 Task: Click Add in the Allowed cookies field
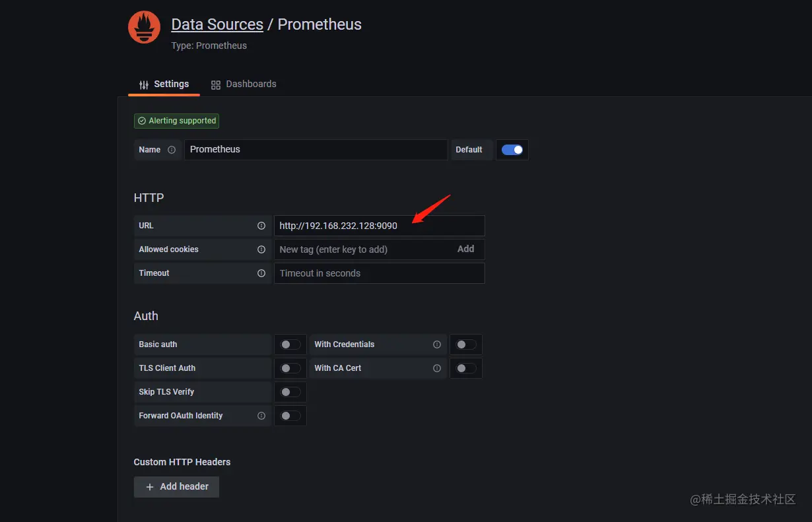pyautogui.click(x=465, y=249)
